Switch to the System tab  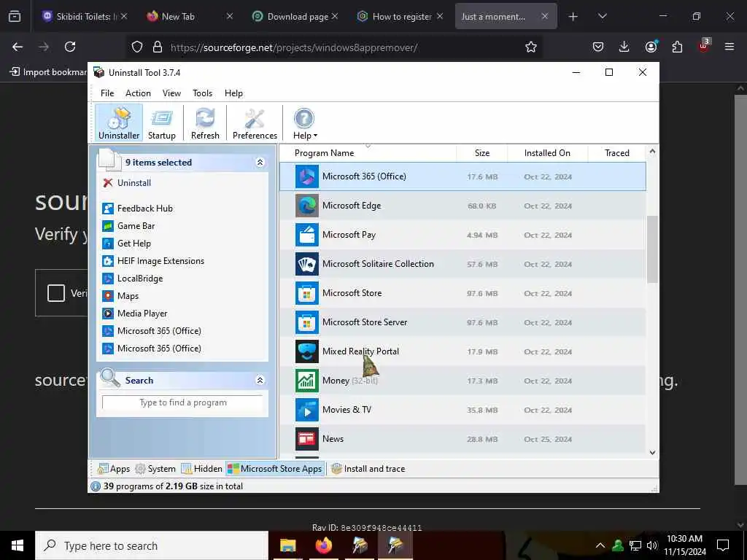[x=155, y=469]
